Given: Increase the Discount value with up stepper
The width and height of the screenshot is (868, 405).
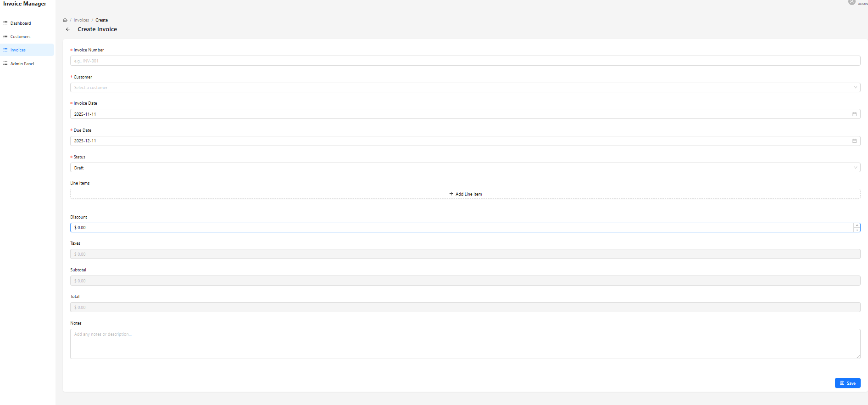Looking at the screenshot, I should coord(857,225).
